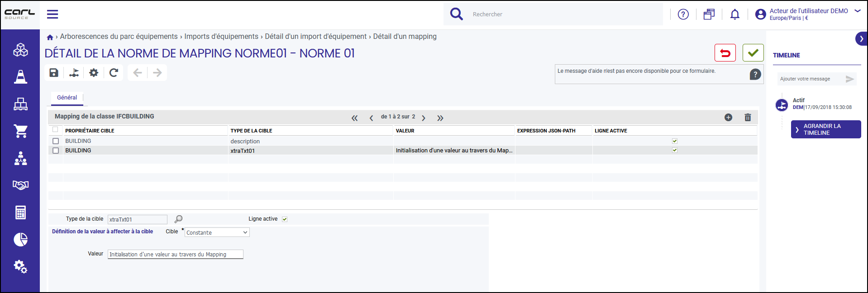Click the AGRANDIR LA TIMELINE button
868x293 pixels.
point(826,129)
